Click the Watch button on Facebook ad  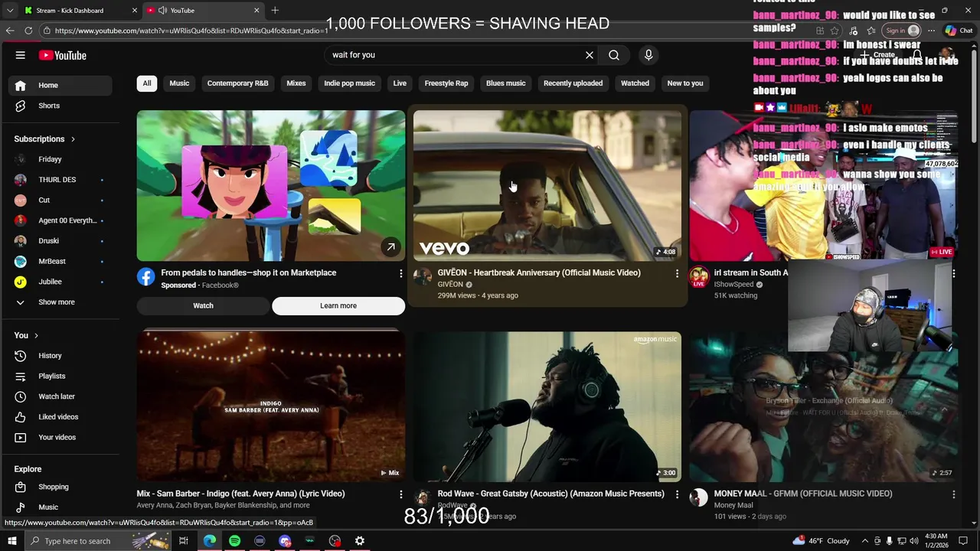(203, 305)
